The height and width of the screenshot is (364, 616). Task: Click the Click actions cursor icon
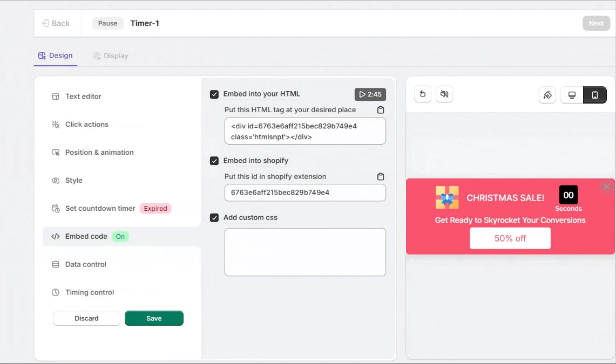click(x=56, y=125)
